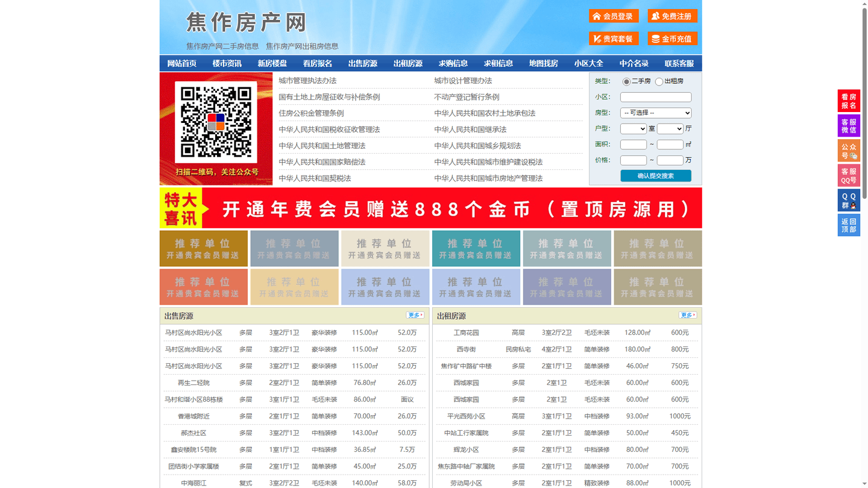
Task: Open the 中华人民共和国继承法 link
Action: [x=470, y=130]
